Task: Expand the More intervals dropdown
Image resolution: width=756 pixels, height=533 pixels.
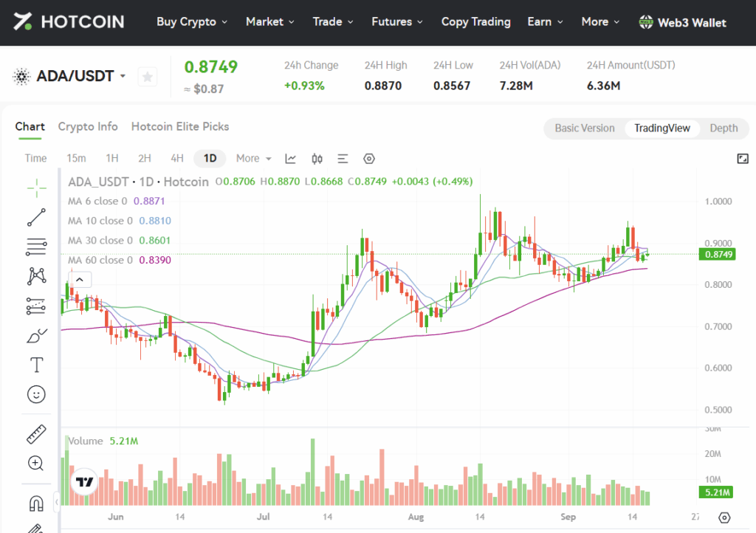Action: click(254, 159)
